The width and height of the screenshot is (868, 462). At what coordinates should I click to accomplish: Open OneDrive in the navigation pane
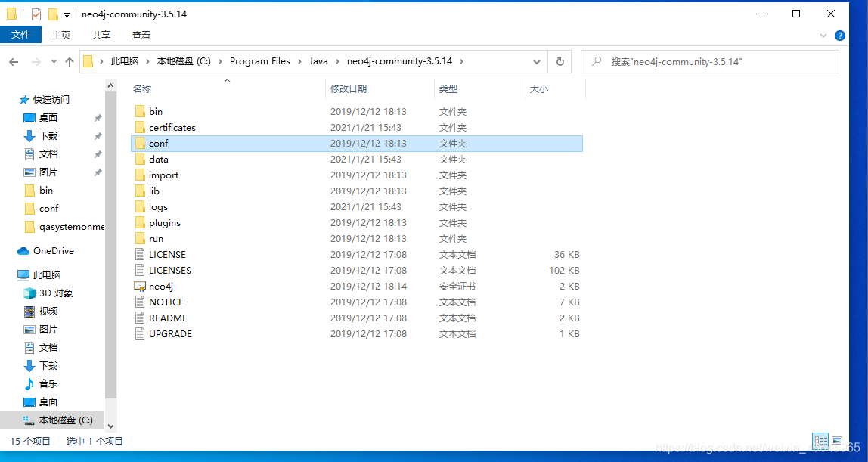click(53, 250)
